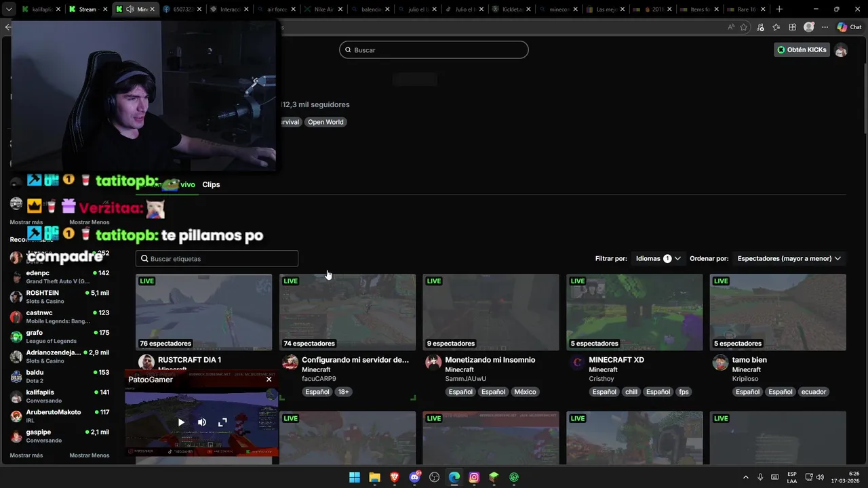Click Mostrar más below gaspipe
Screen dimensions: 868x488
(26, 455)
